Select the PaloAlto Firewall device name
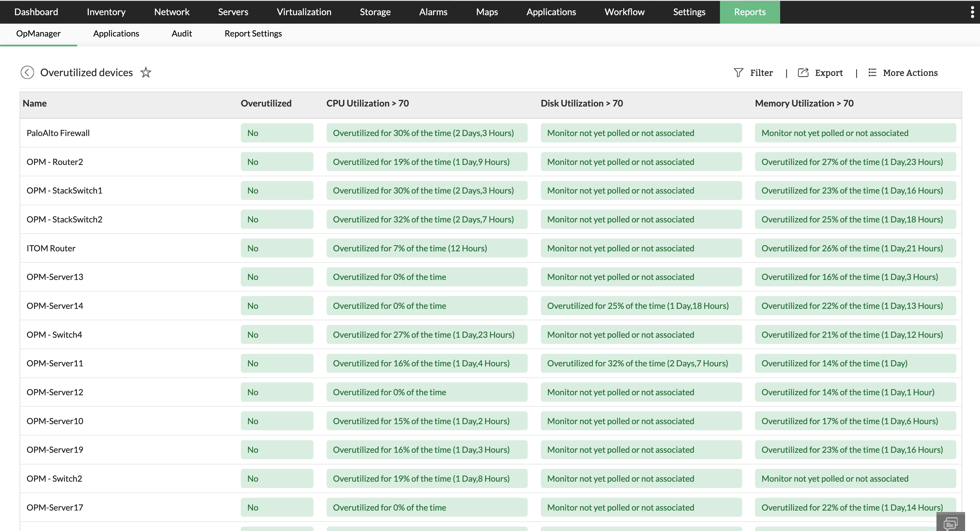This screenshot has height=531, width=980. [x=58, y=133]
